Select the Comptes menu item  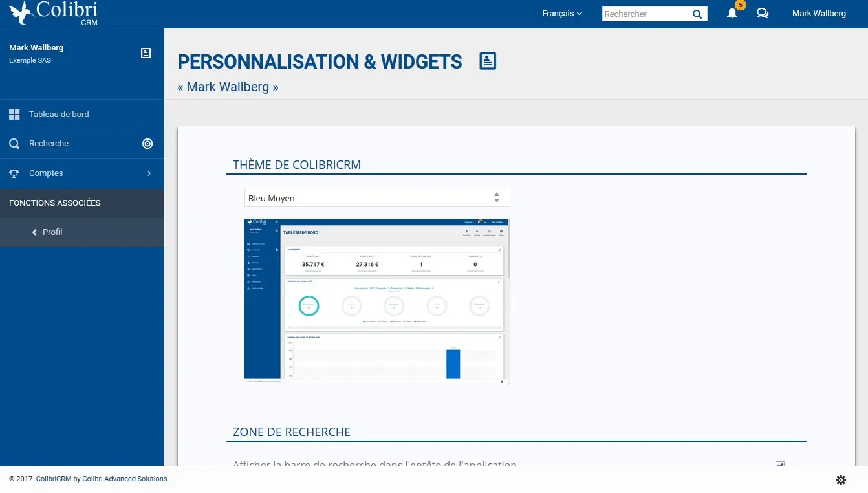[x=82, y=173]
